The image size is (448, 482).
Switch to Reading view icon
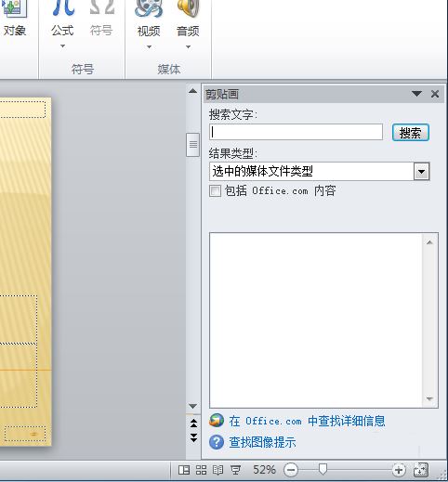(x=218, y=470)
